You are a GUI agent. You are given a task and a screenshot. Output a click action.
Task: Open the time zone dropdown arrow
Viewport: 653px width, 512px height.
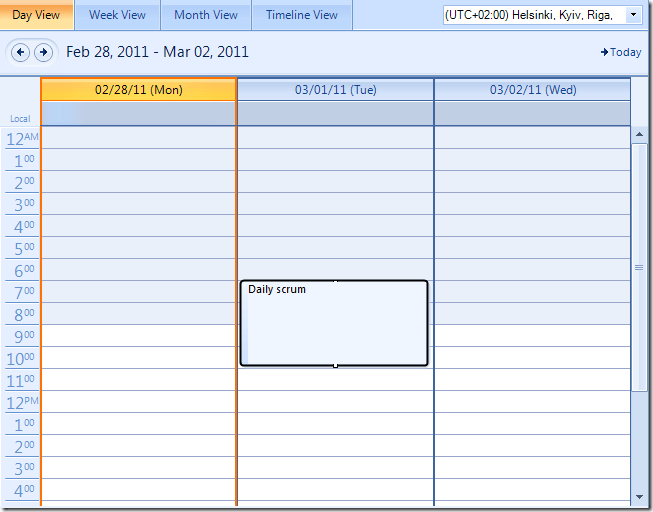click(633, 15)
